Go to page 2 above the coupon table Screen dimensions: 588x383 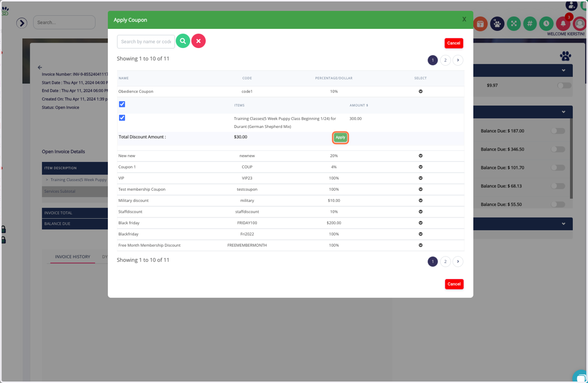(x=445, y=60)
